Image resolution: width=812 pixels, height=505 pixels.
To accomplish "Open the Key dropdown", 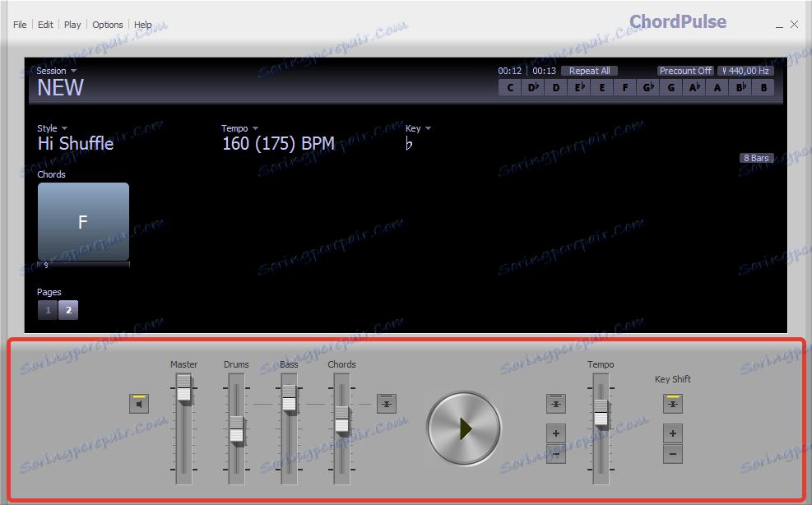I will 418,127.
